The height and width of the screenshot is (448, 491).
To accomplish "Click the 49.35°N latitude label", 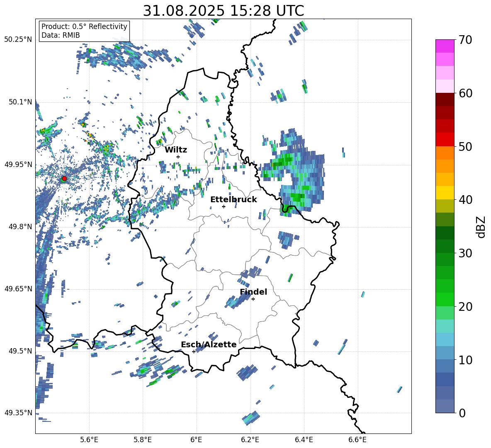I will pos(18,413).
